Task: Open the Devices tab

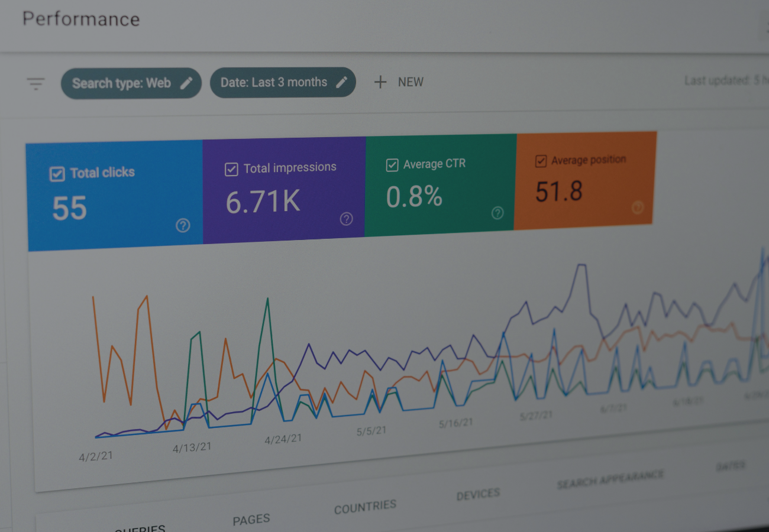Action: pyautogui.click(x=478, y=494)
